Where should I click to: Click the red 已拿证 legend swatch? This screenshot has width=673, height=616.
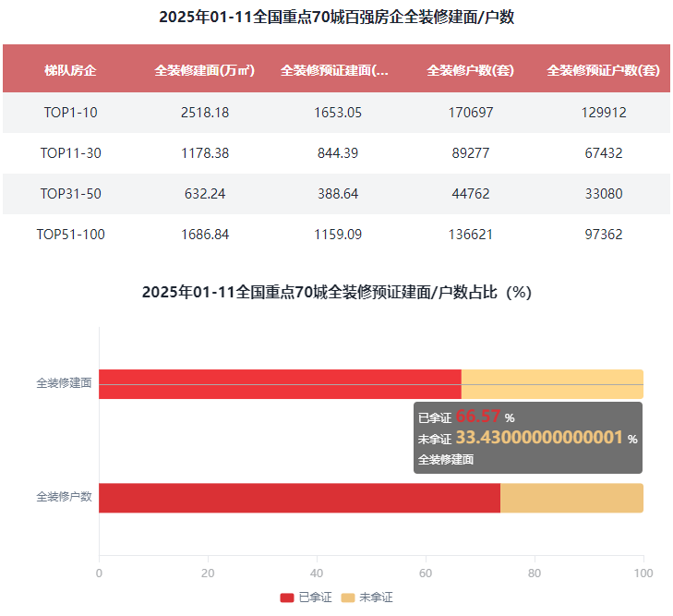point(287,598)
